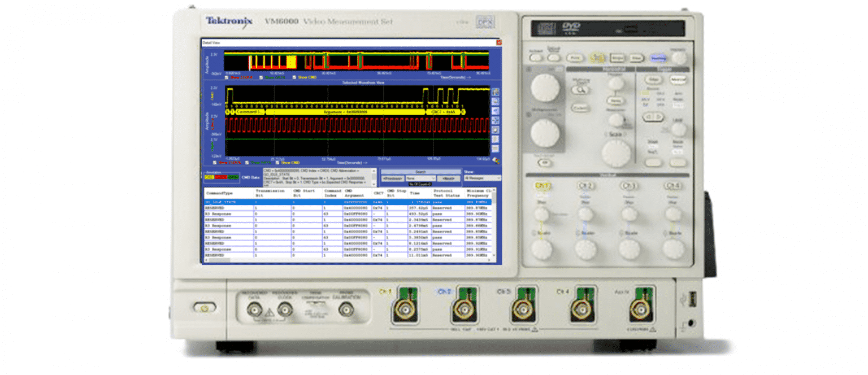This screenshot has width=868, height=375.
Task: Toggle yellow Show CMD checkbox under overview waveform
Action: 294,77
